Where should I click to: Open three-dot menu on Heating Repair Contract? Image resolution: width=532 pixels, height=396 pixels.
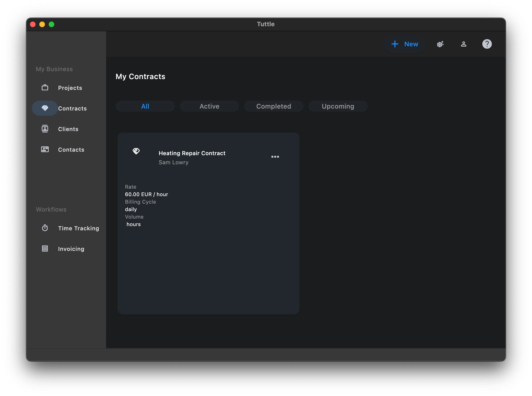click(x=275, y=157)
